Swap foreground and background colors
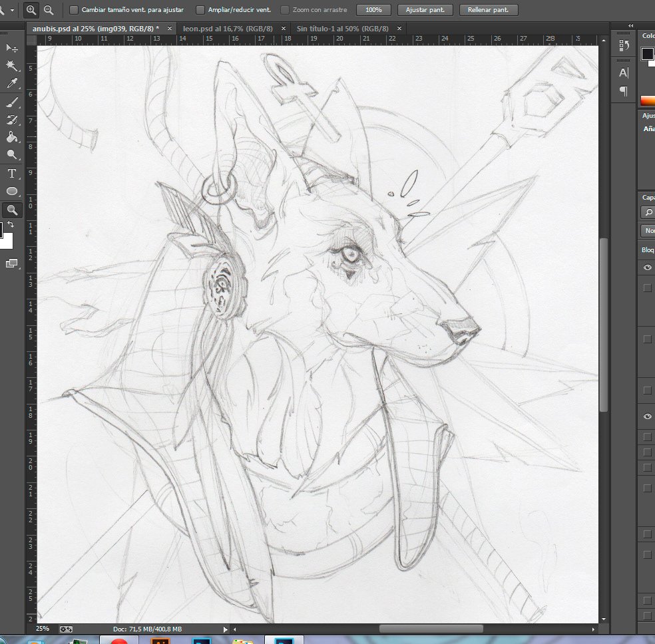655x644 pixels. 11,226
